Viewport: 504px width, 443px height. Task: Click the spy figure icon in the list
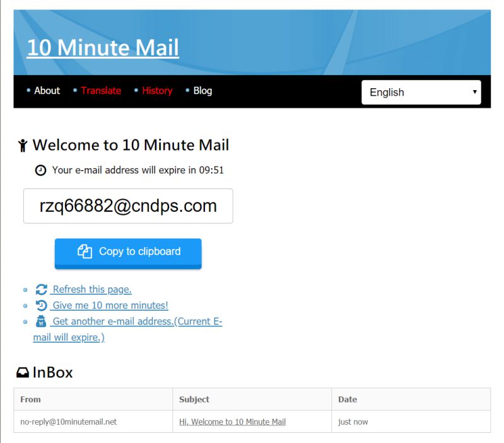42,321
